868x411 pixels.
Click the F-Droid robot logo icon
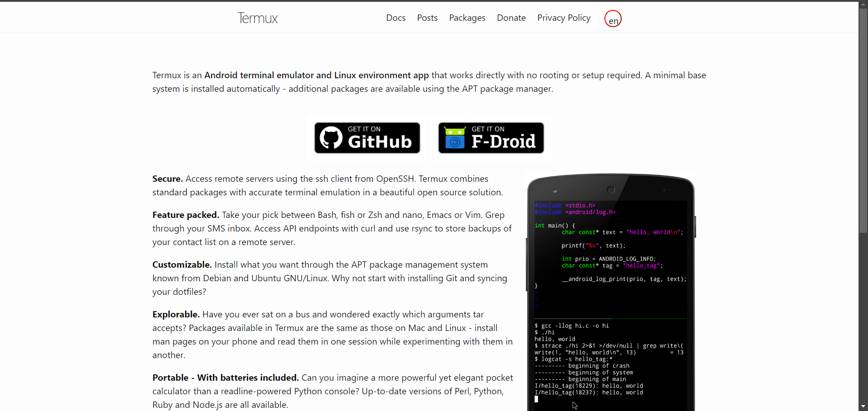(455, 138)
